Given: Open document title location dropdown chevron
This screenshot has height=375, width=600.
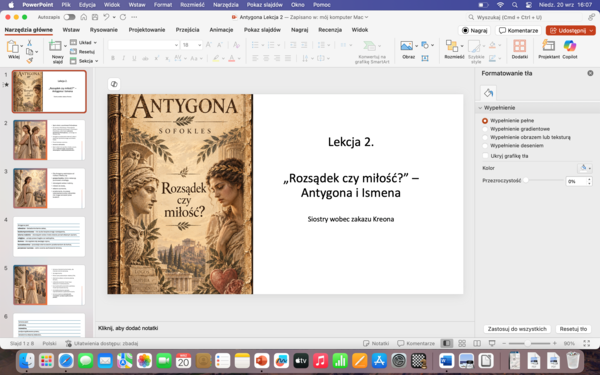Looking at the screenshot, I should click(366, 17).
